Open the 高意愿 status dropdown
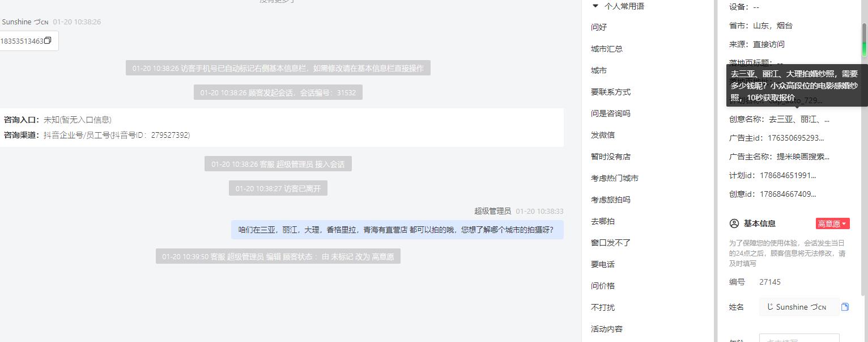This screenshot has height=342, width=868. click(832, 223)
